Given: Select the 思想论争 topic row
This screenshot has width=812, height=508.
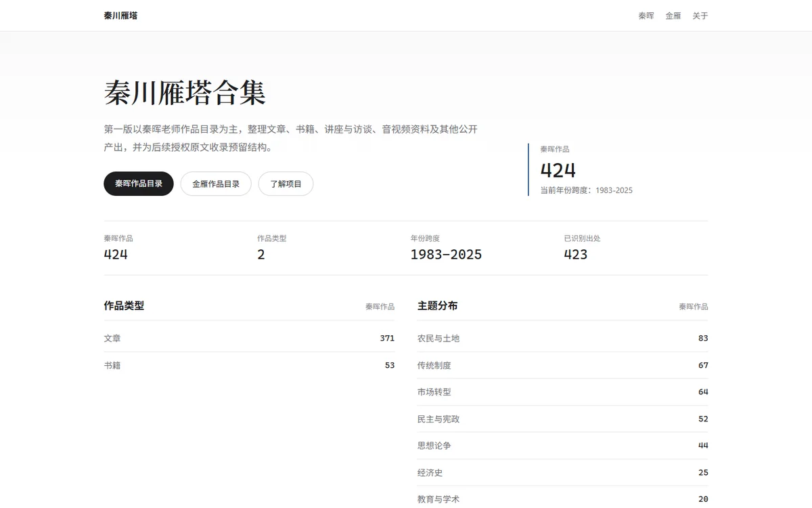Looking at the screenshot, I should (x=563, y=445).
